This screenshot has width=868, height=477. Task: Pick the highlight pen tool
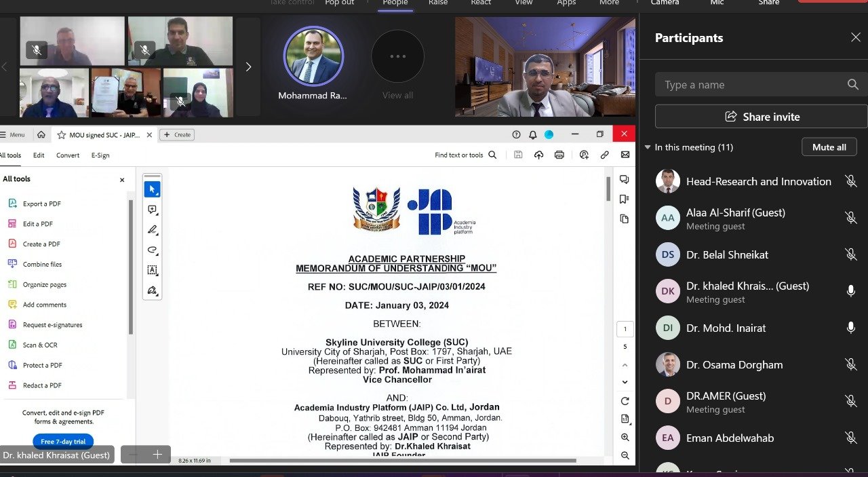tap(153, 229)
